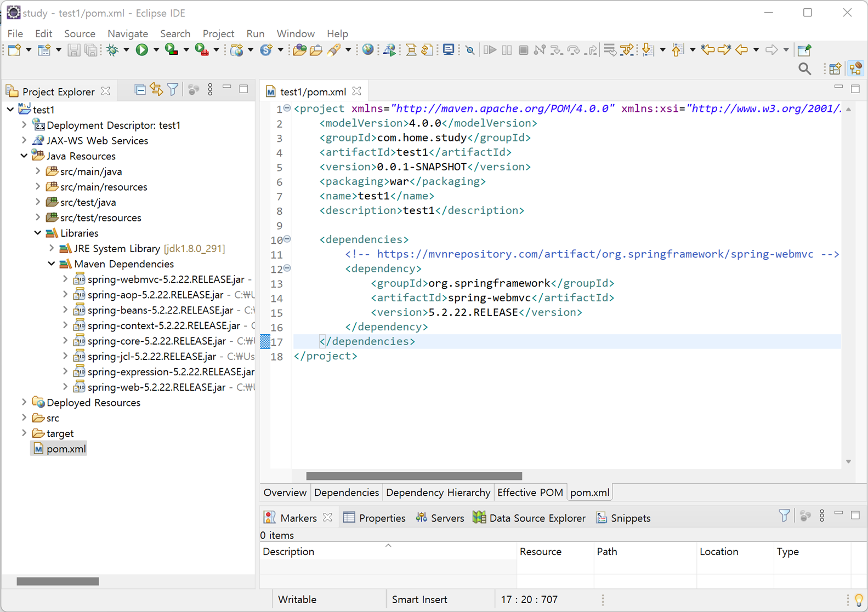Click the Markers view filter icon
868x612 pixels.
click(x=784, y=516)
